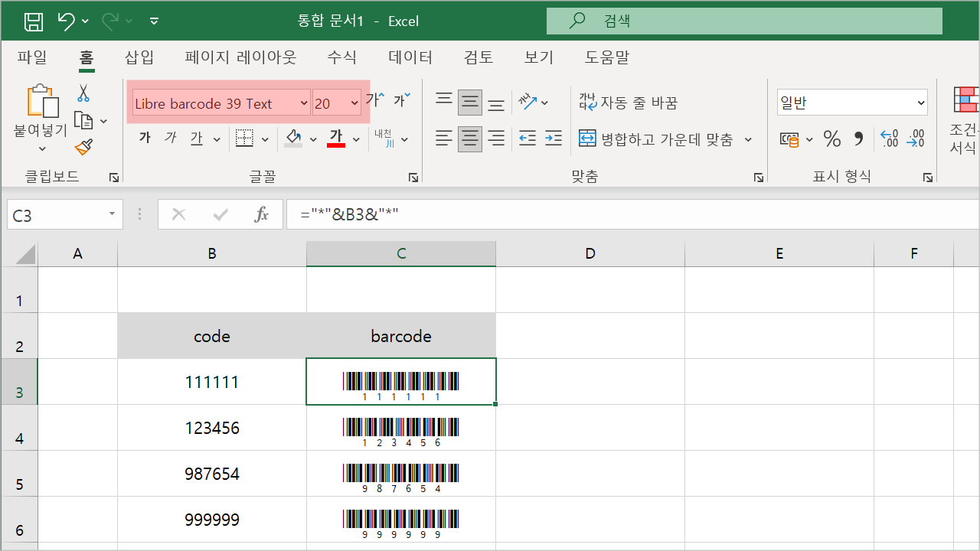The height and width of the screenshot is (551, 980).
Task: Toggle underline formatting
Action: (197, 139)
